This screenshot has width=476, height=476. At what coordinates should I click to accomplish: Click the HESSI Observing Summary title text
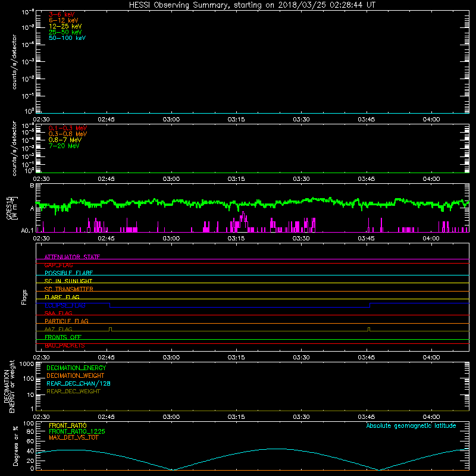pyautogui.click(x=252, y=5)
